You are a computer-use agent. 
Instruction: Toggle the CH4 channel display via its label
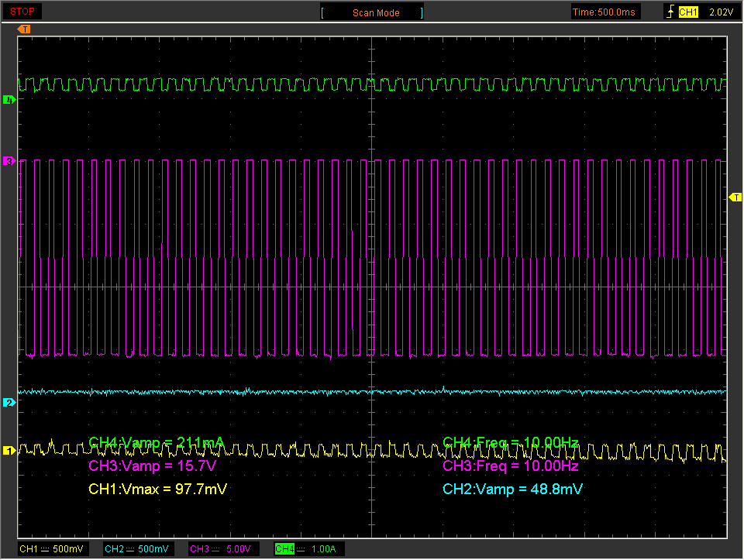tap(284, 548)
